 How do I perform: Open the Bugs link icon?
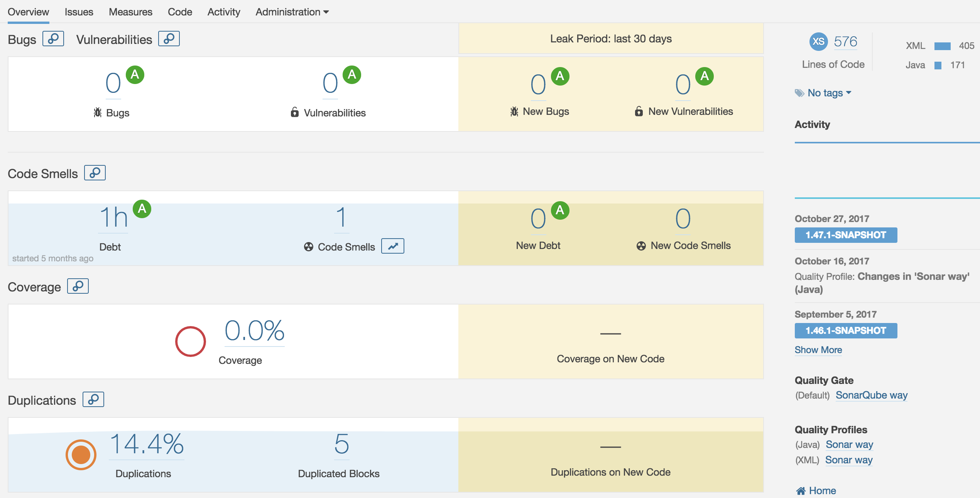pos(53,39)
